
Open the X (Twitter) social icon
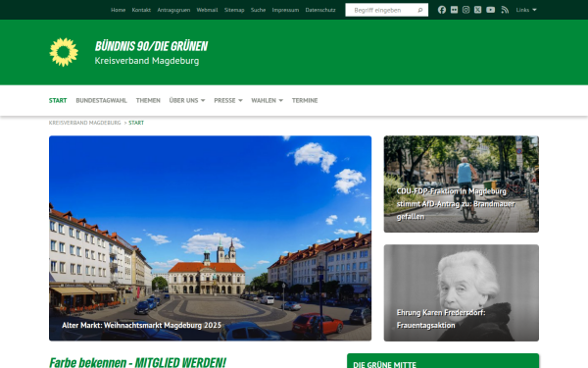tap(477, 10)
